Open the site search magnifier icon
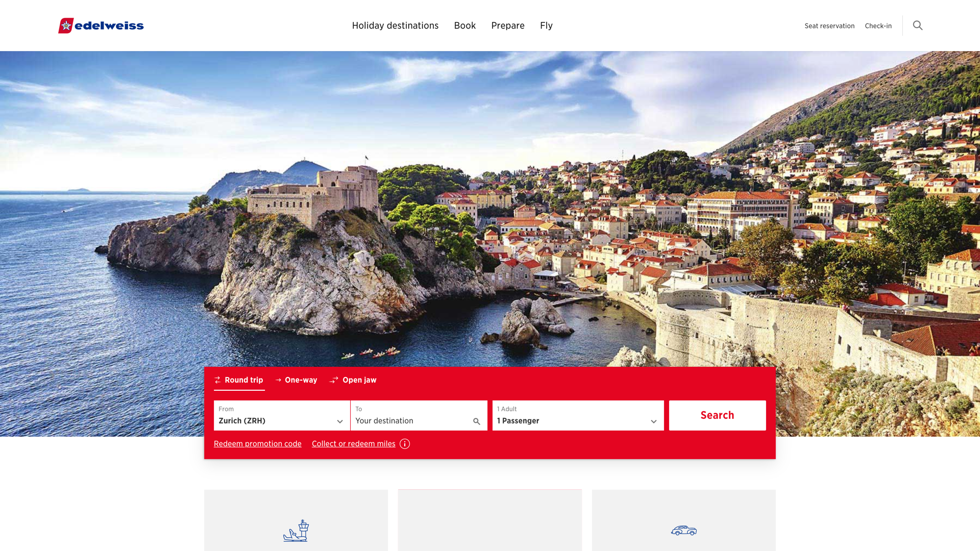Viewport: 980px width, 551px height. (x=918, y=26)
